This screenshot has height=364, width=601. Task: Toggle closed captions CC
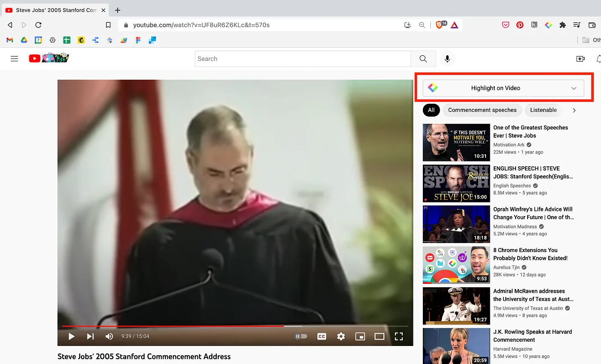(x=322, y=337)
